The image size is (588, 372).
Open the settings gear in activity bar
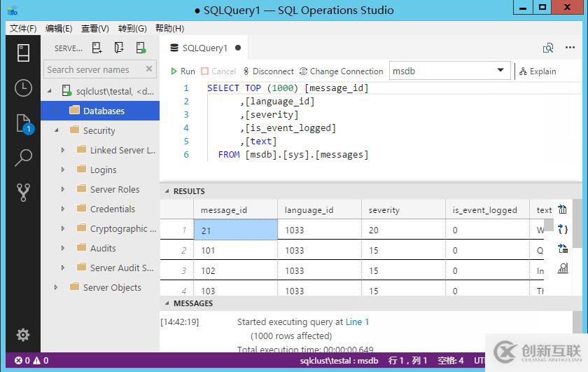(23, 334)
